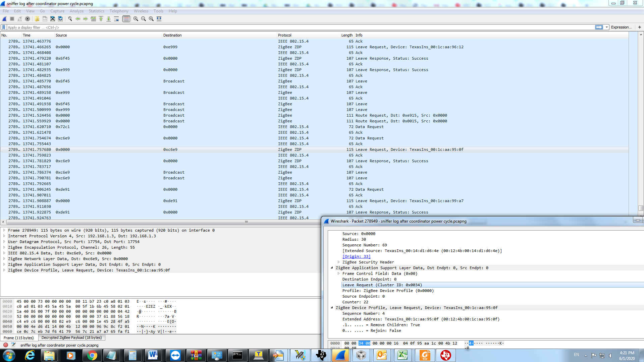Click the Expression... button
This screenshot has width=644, height=362.
[x=621, y=27]
